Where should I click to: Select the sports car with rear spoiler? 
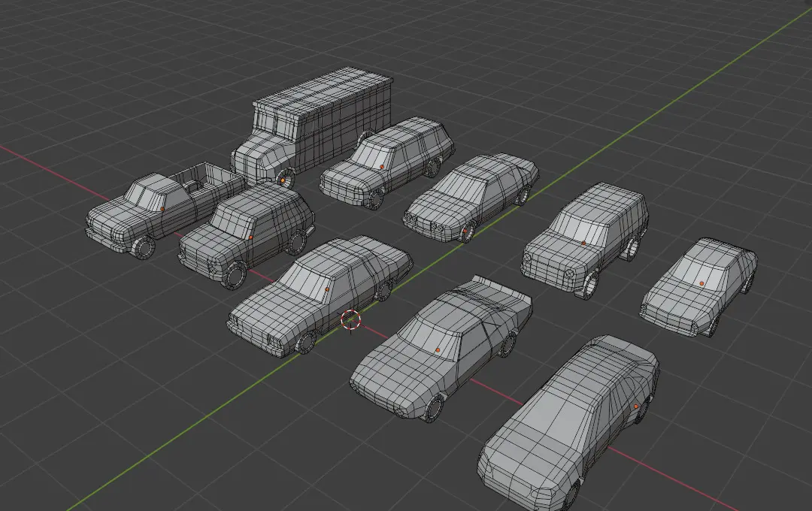pyautogui.click(x=441, y=347)
